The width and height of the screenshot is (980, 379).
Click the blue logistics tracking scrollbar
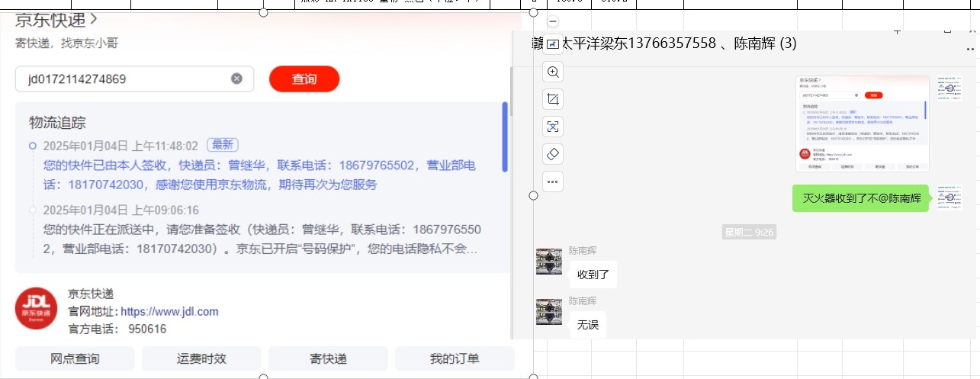pos(505,136)
